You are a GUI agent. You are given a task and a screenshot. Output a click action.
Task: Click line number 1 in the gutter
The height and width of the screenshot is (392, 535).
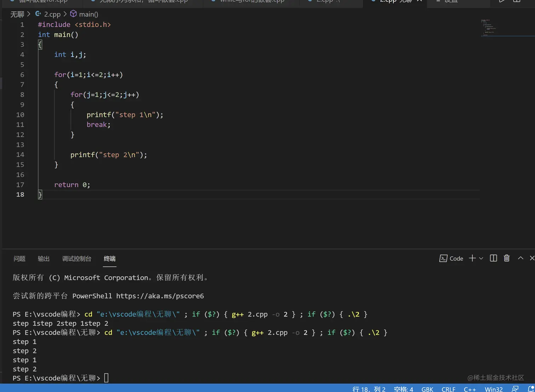point(22,25)
